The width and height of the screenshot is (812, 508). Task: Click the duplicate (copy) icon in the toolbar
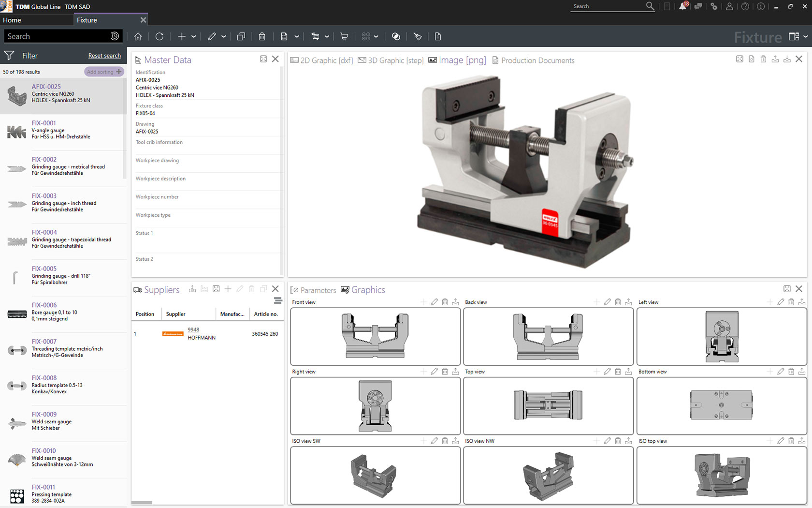pyautogui.click(x=241, y=36)
